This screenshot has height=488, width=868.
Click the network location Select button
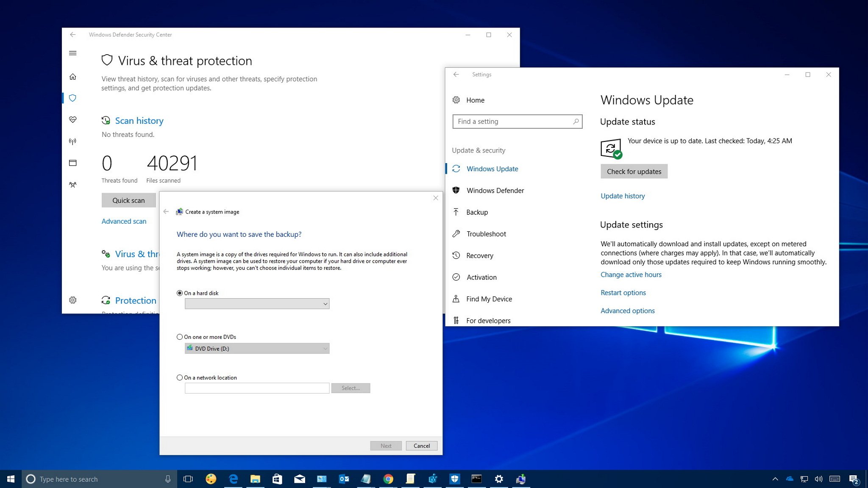(x=350, y=388)
